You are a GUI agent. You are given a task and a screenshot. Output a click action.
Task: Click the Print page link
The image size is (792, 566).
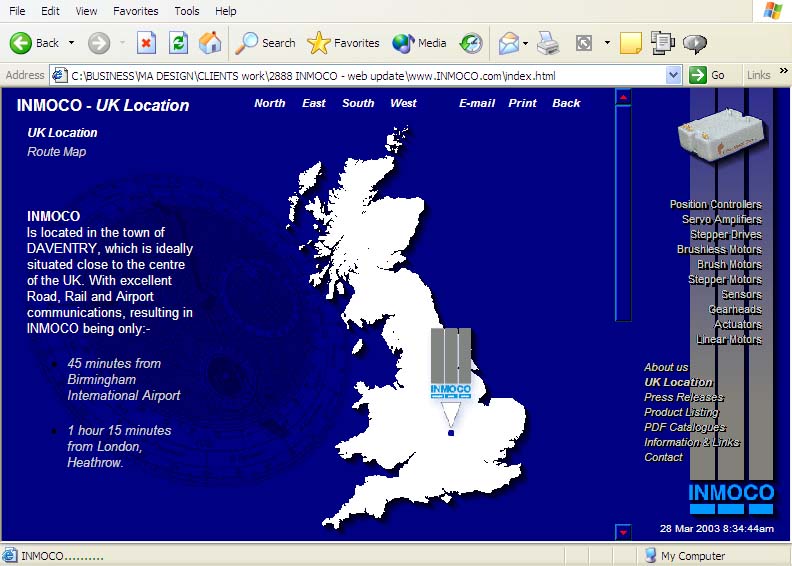pos(522,103)
